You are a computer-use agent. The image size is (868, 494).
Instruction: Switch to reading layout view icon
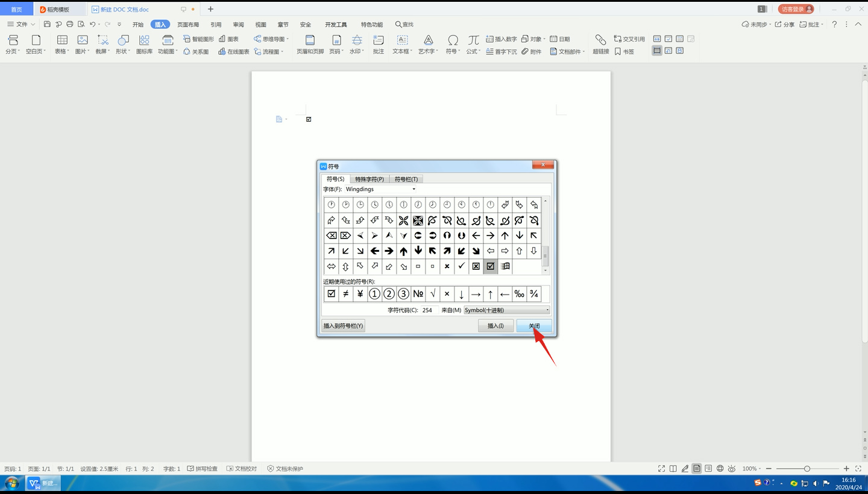pyautogui.click(x=673, y=469)
